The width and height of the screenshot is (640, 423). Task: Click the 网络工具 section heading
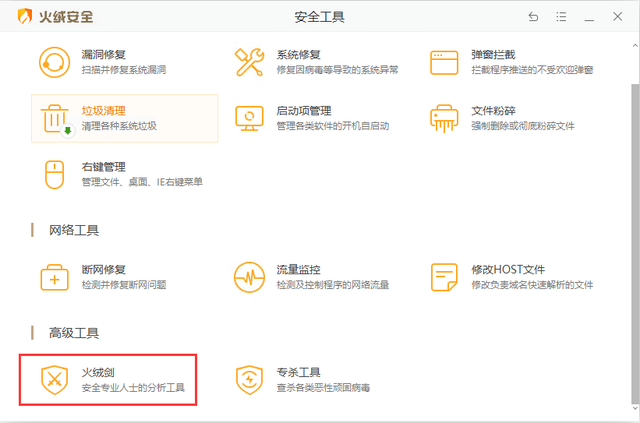(74, 230)
